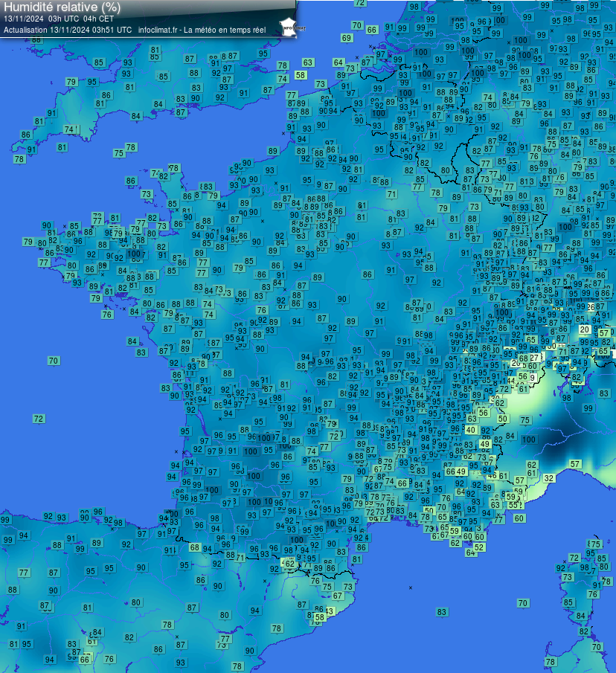Click the 58 reading in the Strait of Dover

click(x=300, y=75)
